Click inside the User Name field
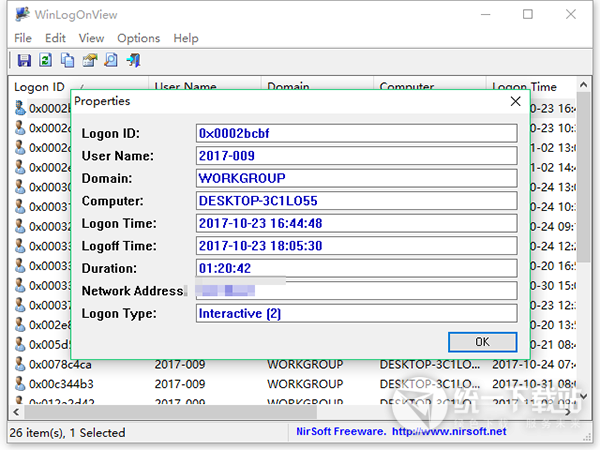Image resolution: width=600 pixels, height=450 pixels. 357,156
